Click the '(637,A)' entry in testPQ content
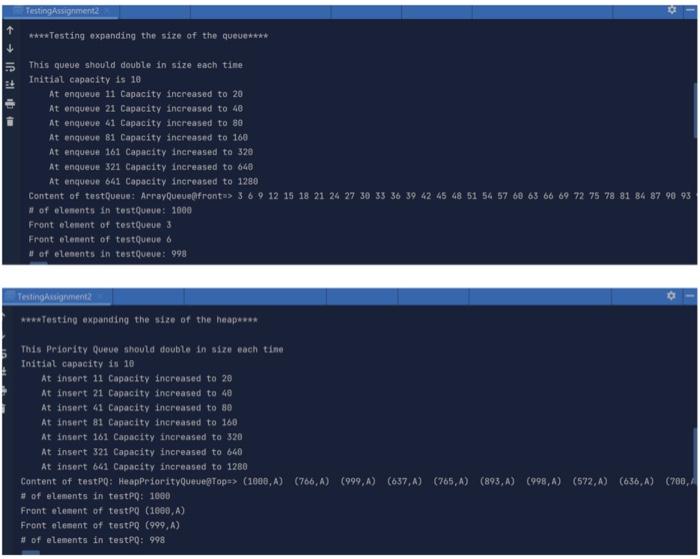 pos(404,482)
